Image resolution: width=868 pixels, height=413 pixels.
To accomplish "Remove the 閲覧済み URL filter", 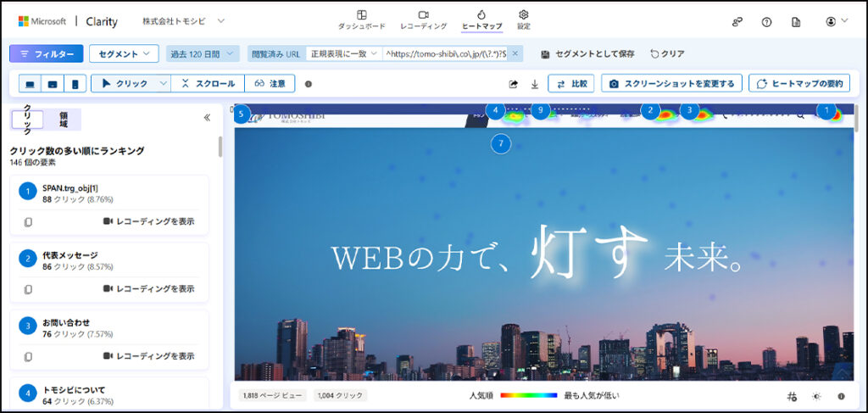I will 515,53.
